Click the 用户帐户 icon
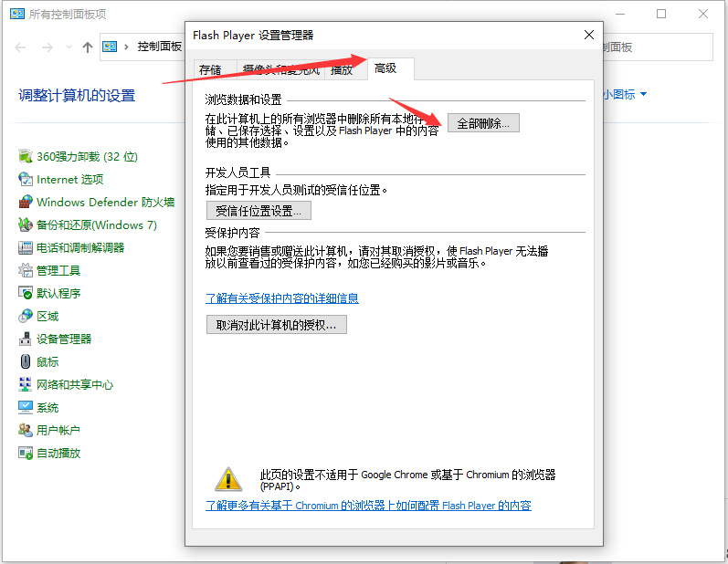Screen dimensions: 728x564 (26, 430)
